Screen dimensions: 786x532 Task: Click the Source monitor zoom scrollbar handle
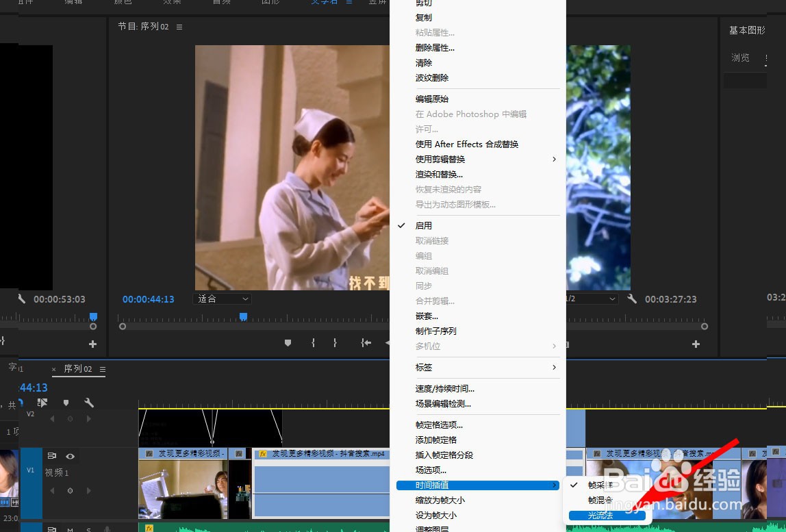(x=92, y=327)
